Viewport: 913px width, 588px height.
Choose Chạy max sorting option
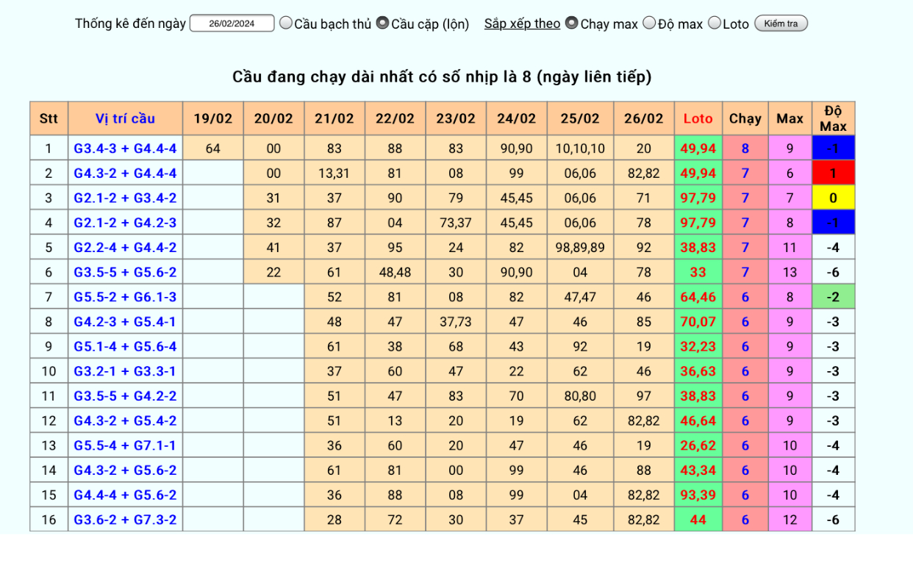click(x=571, y=23)
